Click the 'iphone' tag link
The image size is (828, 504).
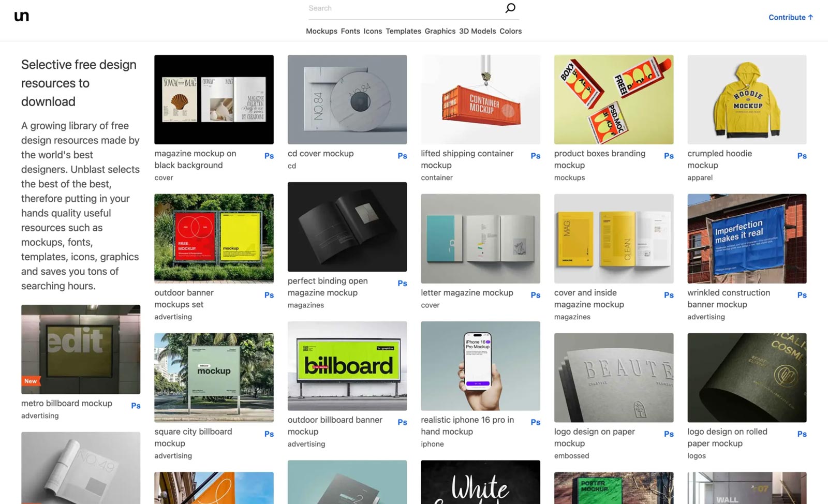[433, 444]
